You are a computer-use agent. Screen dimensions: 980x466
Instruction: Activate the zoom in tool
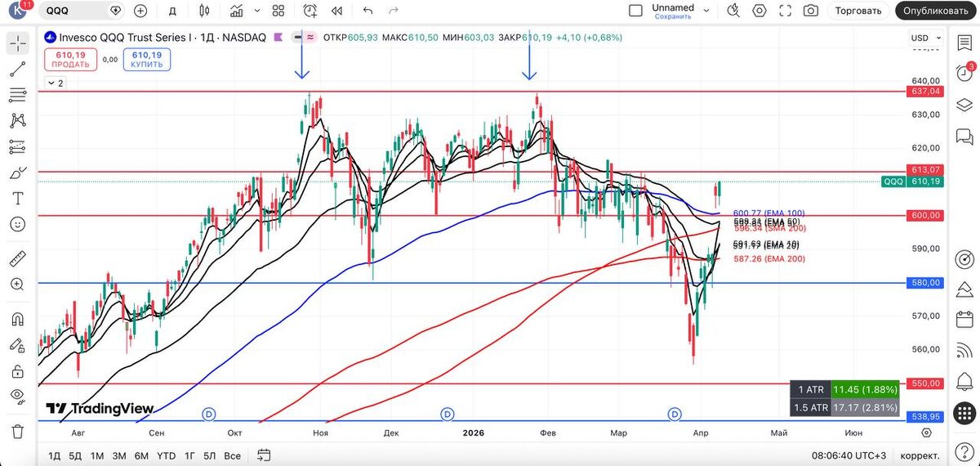(17, 284)
